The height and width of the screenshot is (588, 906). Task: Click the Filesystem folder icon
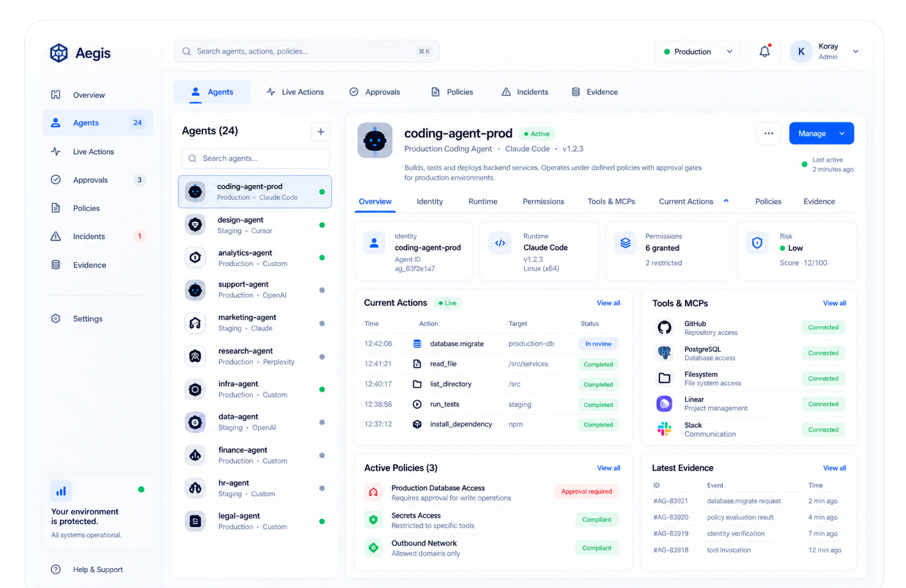pos(664,378)
